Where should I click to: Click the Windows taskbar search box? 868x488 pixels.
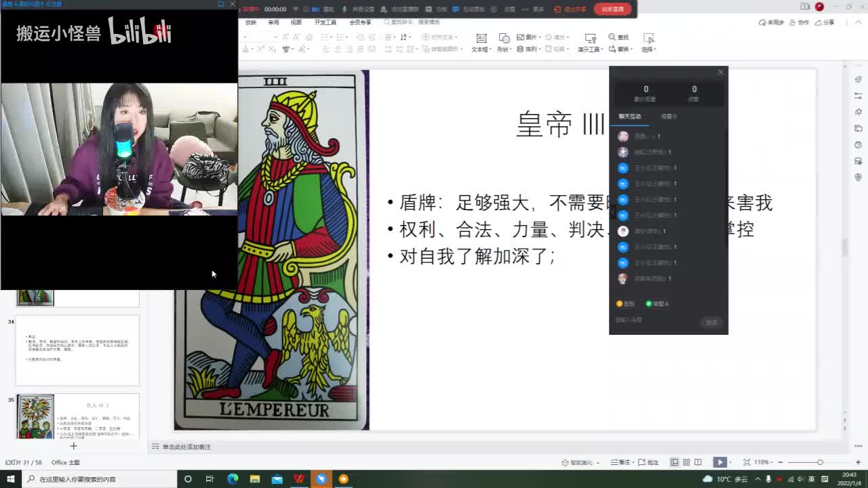coord(99,479)
